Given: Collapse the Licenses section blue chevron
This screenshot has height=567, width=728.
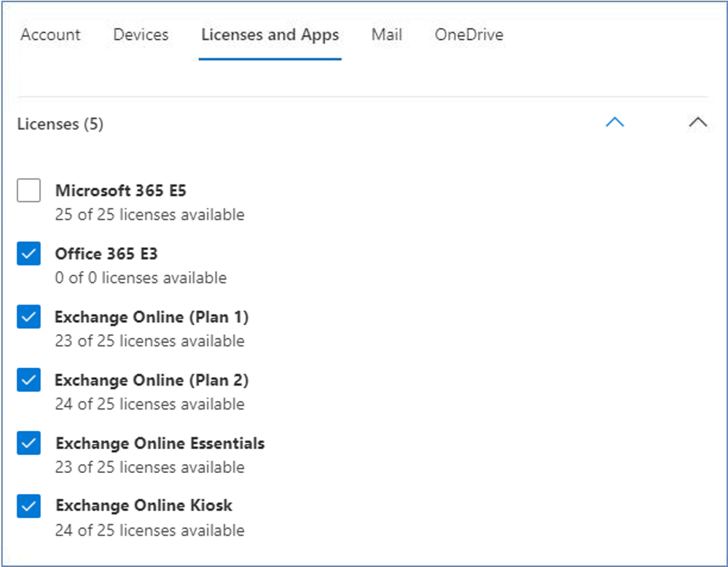Looking at the screenshot, I should coord(614,122).
